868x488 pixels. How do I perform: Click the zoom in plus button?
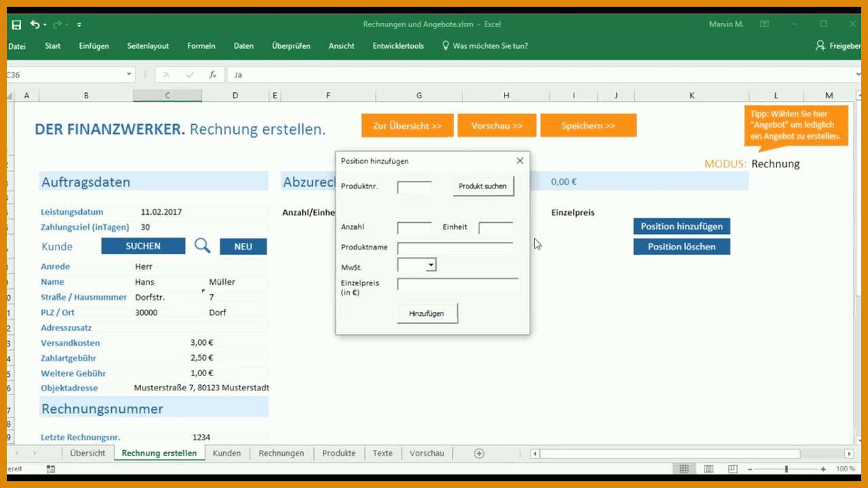[x=824, y=469]
